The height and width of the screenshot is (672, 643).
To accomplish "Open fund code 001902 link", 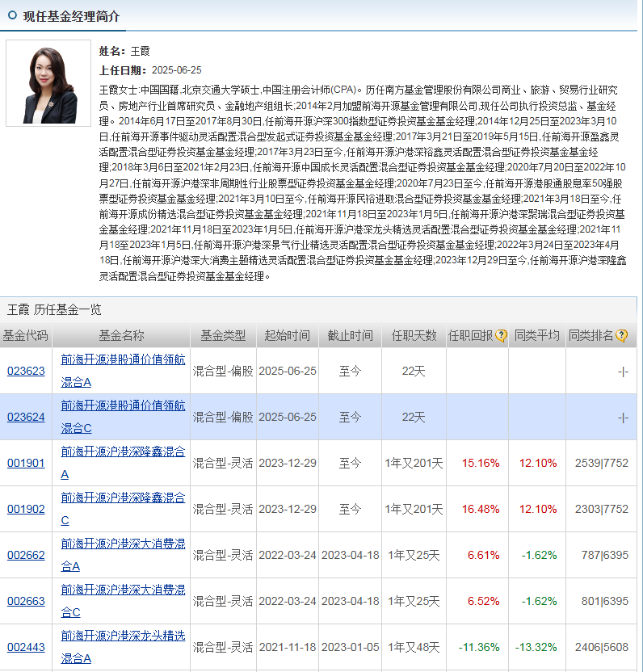I will tap(26, 509).
